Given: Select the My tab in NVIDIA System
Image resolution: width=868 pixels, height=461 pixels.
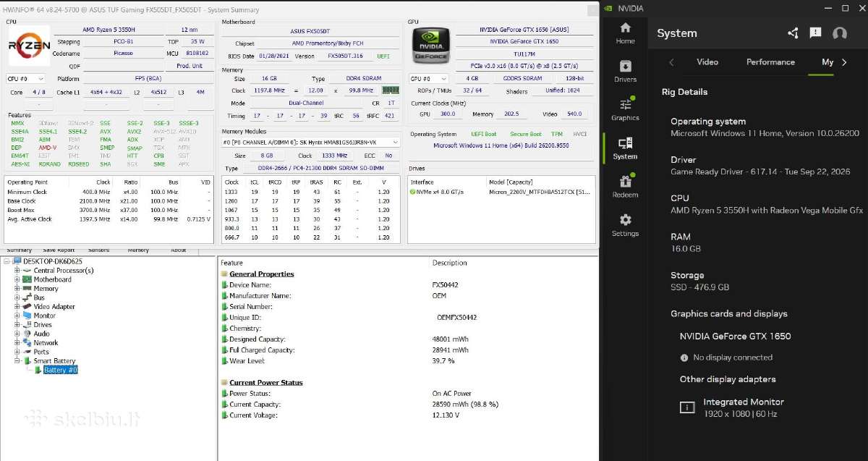Looking at the screenshot, I should coord(827,62).
